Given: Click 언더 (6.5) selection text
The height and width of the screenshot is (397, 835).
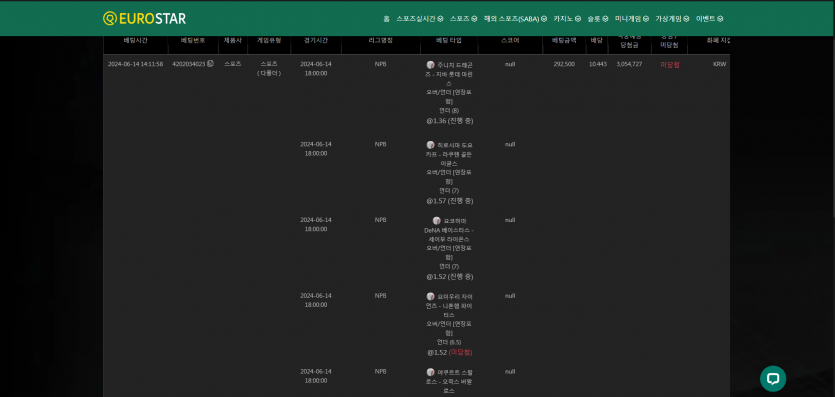Looking at the screenshot, I should pyautogui.click(x=448, y=342).
